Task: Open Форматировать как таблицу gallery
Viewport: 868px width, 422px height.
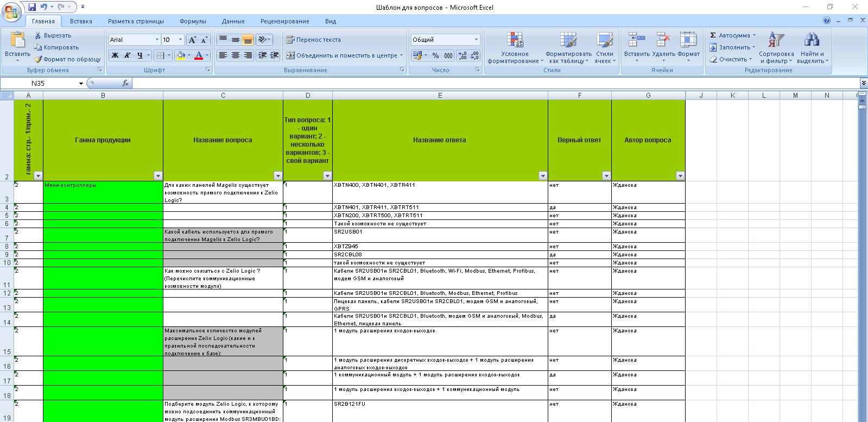Action: pyautogui.click(x=568, y=48)
